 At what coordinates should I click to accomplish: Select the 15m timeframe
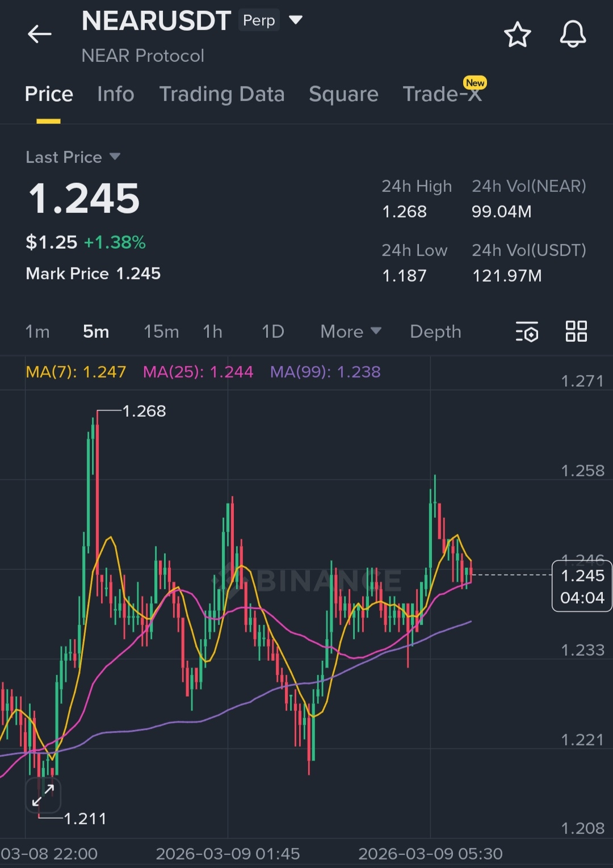point(161,332)
